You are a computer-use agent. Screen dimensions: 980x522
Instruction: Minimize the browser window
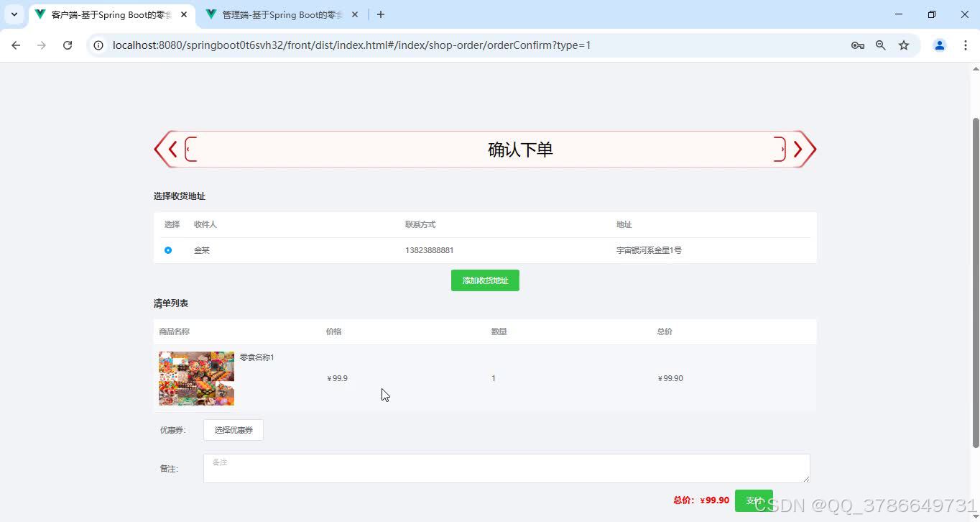(x=899, y=14)
